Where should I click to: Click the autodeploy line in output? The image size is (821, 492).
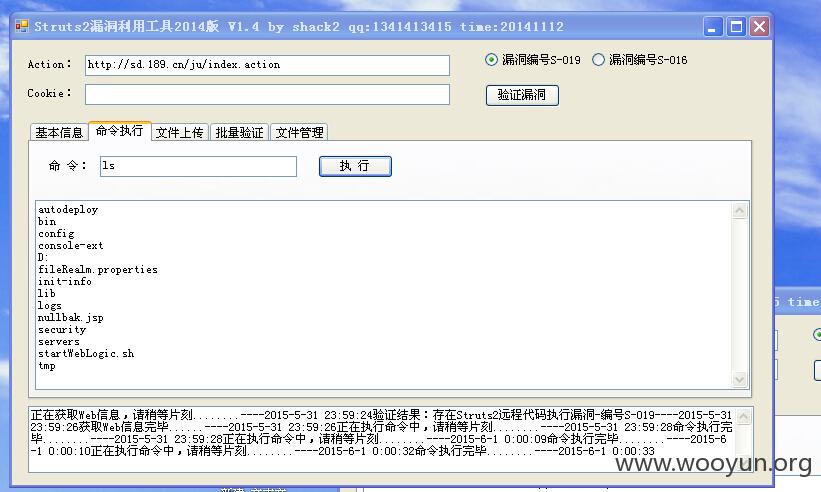pyautogui.click(x=68, y=209)
